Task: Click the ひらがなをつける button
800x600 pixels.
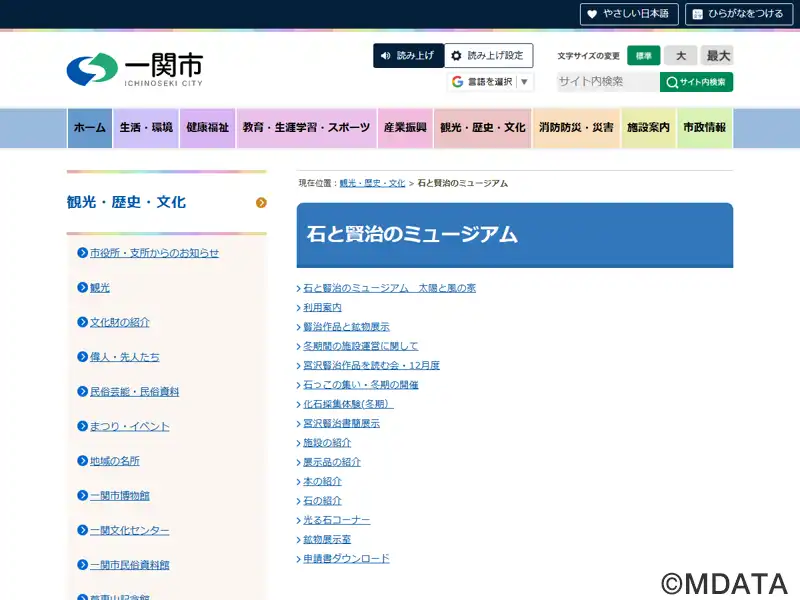Action: tap(738, 14)
